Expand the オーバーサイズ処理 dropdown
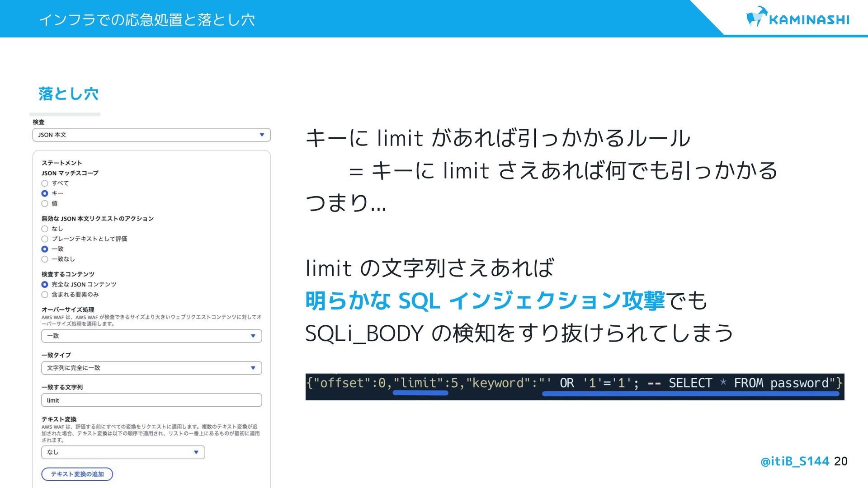This screenshot has height=488, width=868. coord(151,336)
